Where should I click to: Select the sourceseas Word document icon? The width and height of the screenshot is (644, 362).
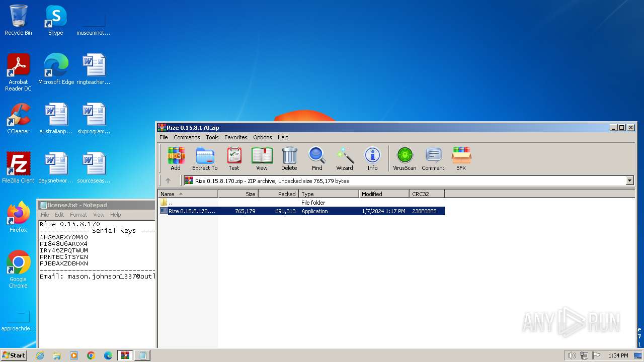94,168
